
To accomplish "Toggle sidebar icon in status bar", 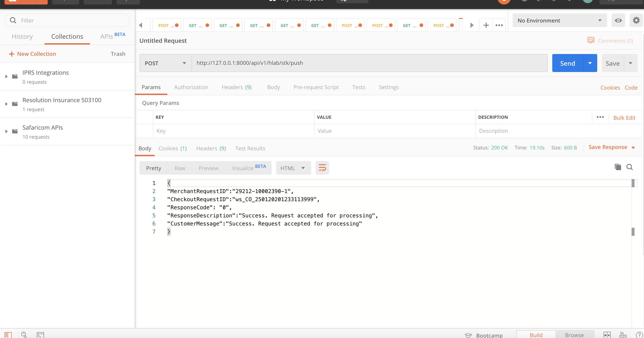I will pyautogui.click(x=8, y=335).
